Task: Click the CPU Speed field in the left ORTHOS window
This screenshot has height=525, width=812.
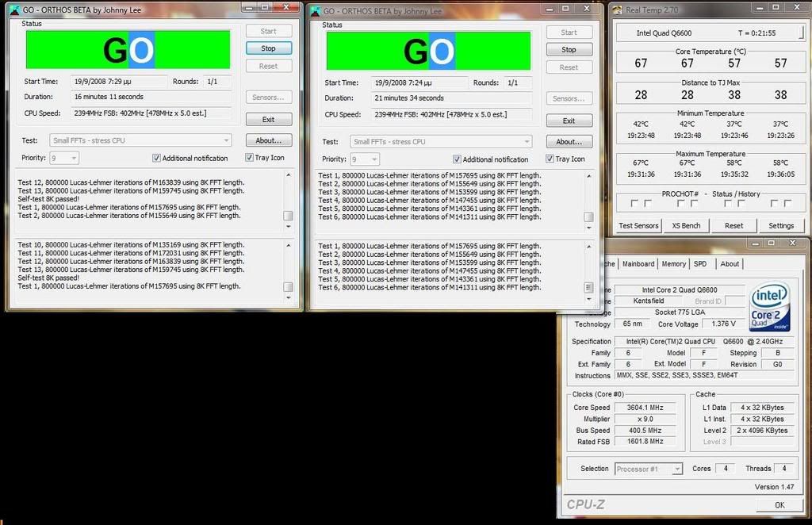Action: tap(151, 113)
